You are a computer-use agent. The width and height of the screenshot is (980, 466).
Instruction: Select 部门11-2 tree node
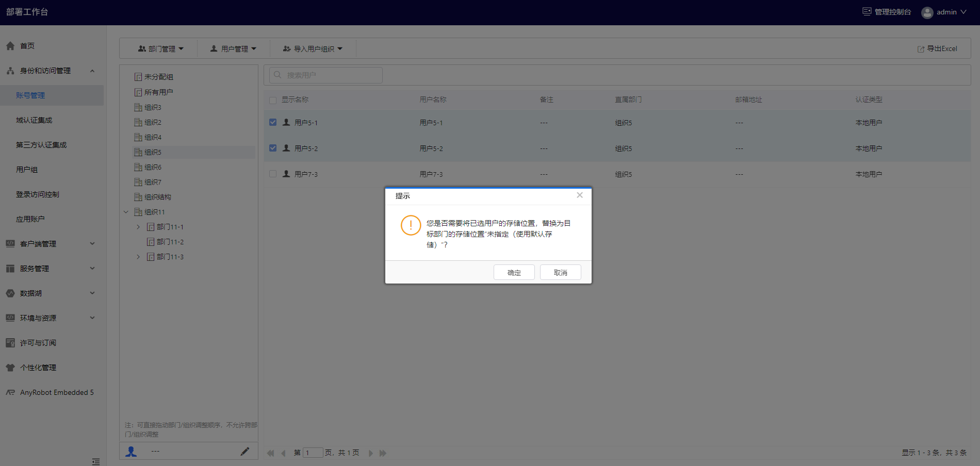tap(170, 242)
